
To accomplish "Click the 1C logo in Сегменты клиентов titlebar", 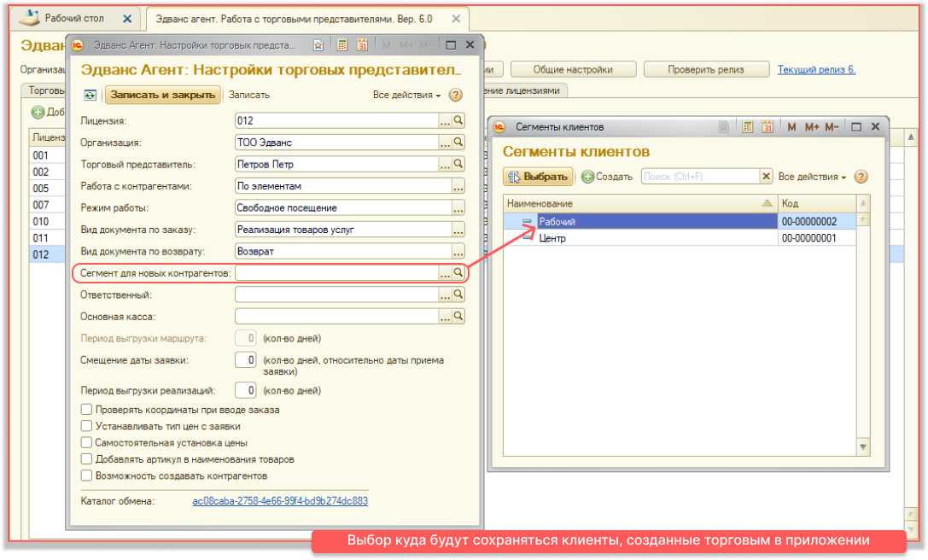I will (499, 126).
